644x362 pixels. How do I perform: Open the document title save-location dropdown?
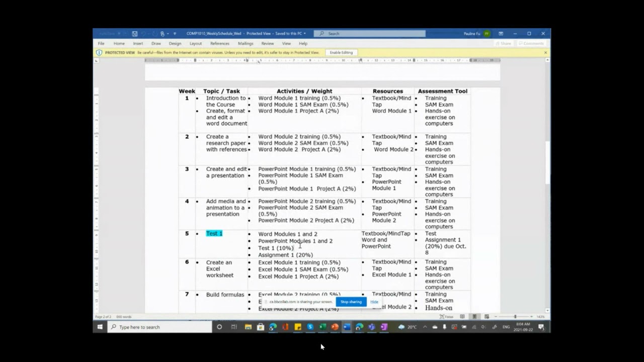pyautogui.click(x=304, y=34)
